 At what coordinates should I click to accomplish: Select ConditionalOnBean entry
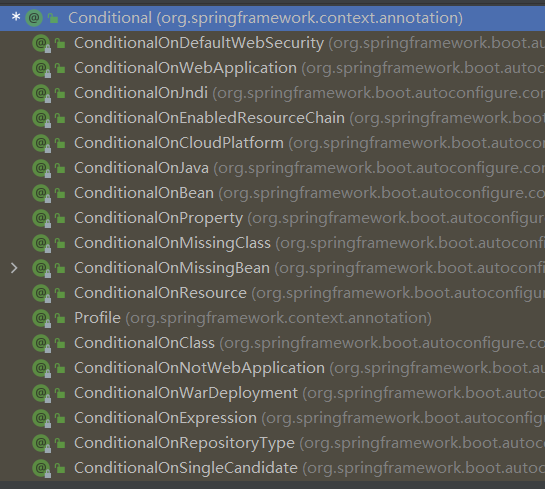coord(272,193)
